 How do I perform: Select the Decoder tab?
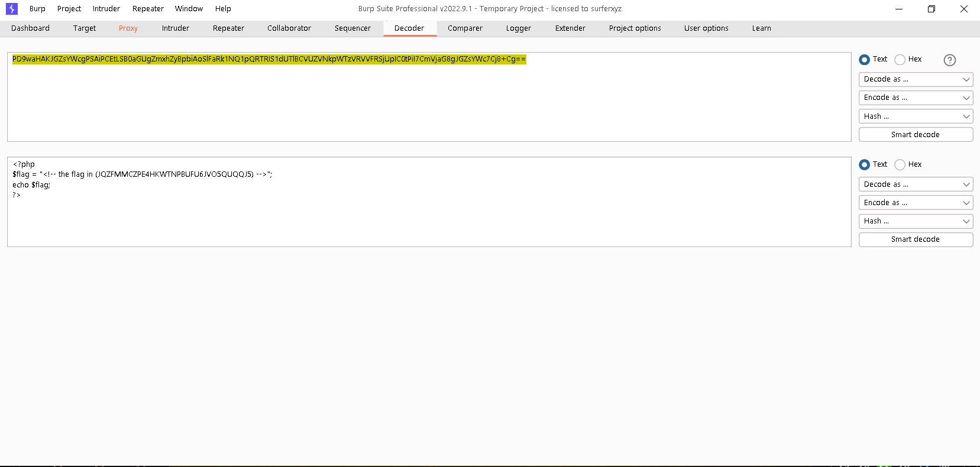coord(409,28)
